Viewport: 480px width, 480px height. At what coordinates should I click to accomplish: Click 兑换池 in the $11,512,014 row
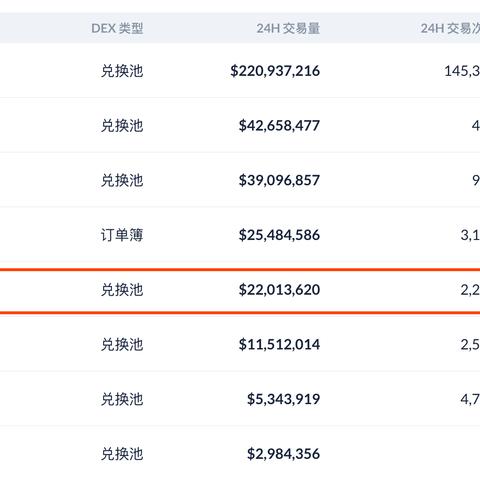[122, 344]
